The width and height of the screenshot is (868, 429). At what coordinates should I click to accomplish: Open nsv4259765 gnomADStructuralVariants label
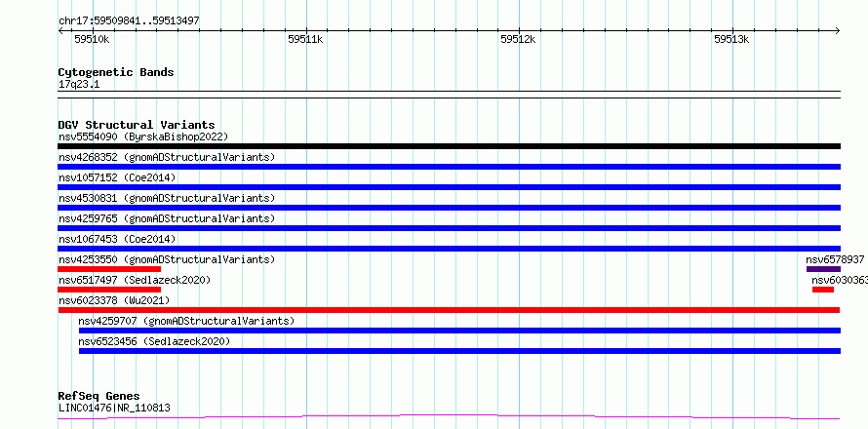pyautogui.click(x=167, y=218)
